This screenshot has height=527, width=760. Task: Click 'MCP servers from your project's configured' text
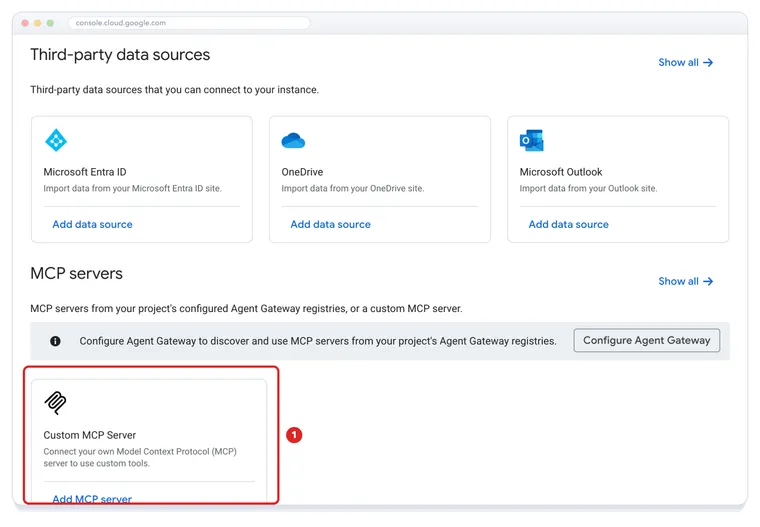pyautogui.click(x=246, y=309)
